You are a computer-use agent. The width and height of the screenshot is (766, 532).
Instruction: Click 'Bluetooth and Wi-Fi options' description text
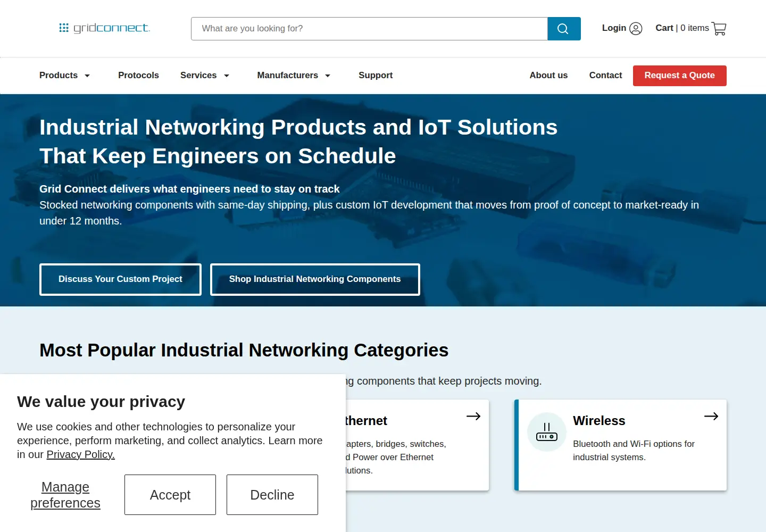[634, 451]
